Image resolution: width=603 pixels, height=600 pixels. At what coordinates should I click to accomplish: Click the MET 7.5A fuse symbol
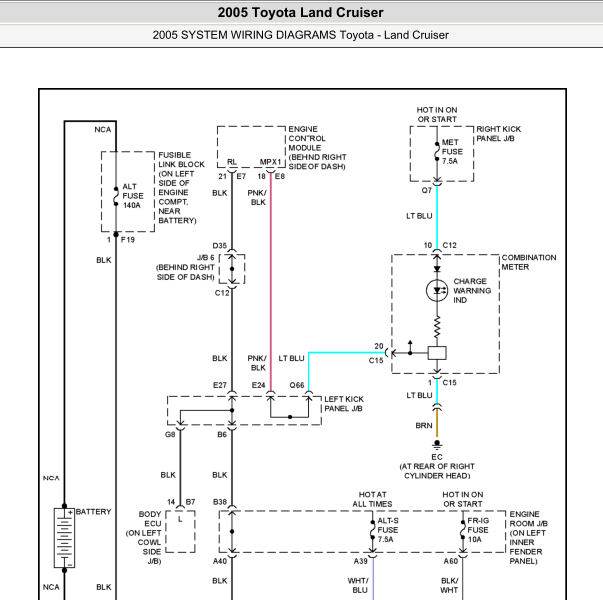(x=437, y=152)
